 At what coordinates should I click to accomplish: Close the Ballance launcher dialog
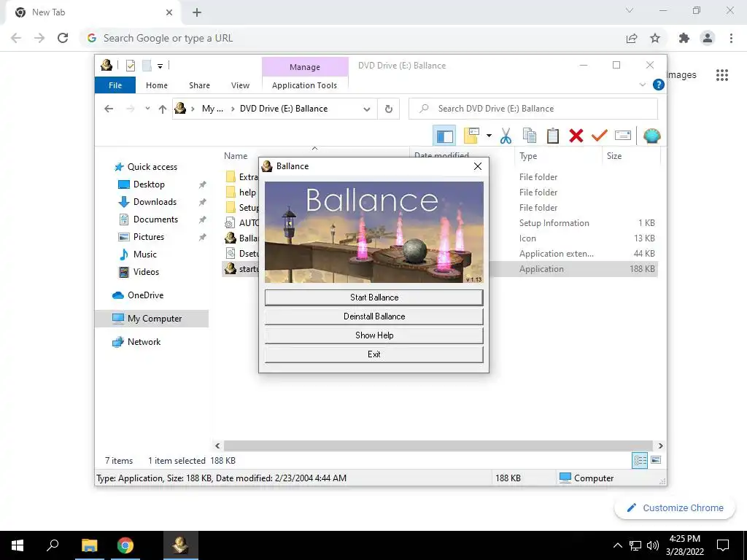point(478,166)
